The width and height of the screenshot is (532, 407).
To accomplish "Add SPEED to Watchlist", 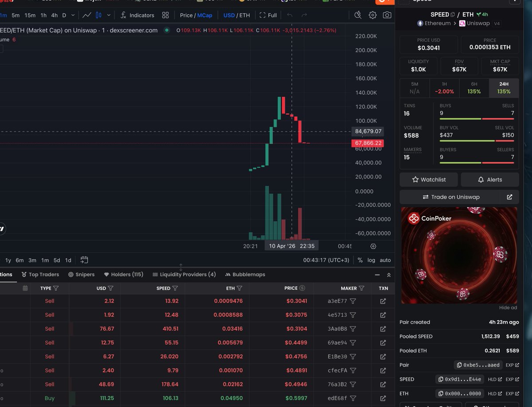I will coord(429,180).
